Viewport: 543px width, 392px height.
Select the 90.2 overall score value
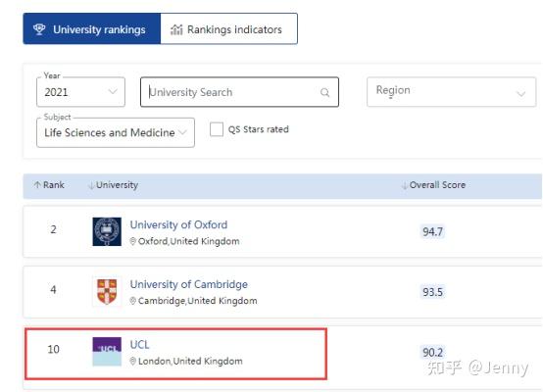(x=432, y=352)
